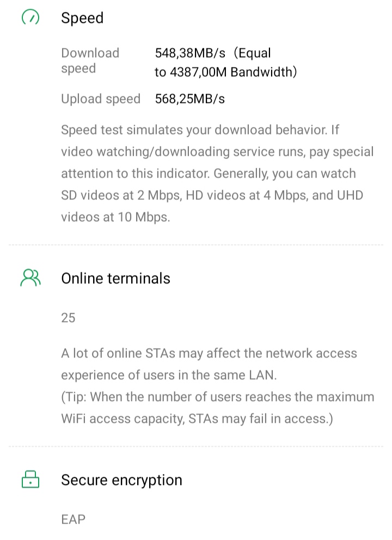Click the divider below the Speed section

click(196, 245)
